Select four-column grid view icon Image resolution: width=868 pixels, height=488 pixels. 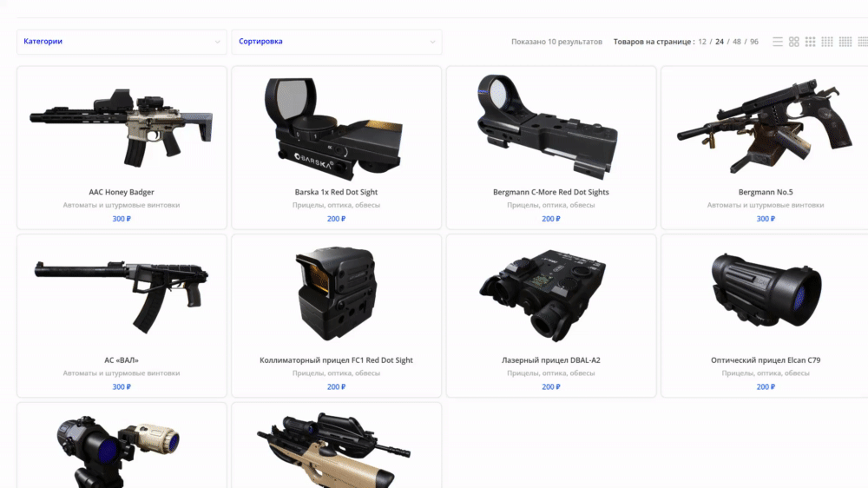pyautogui.click(x=827, y=42)
